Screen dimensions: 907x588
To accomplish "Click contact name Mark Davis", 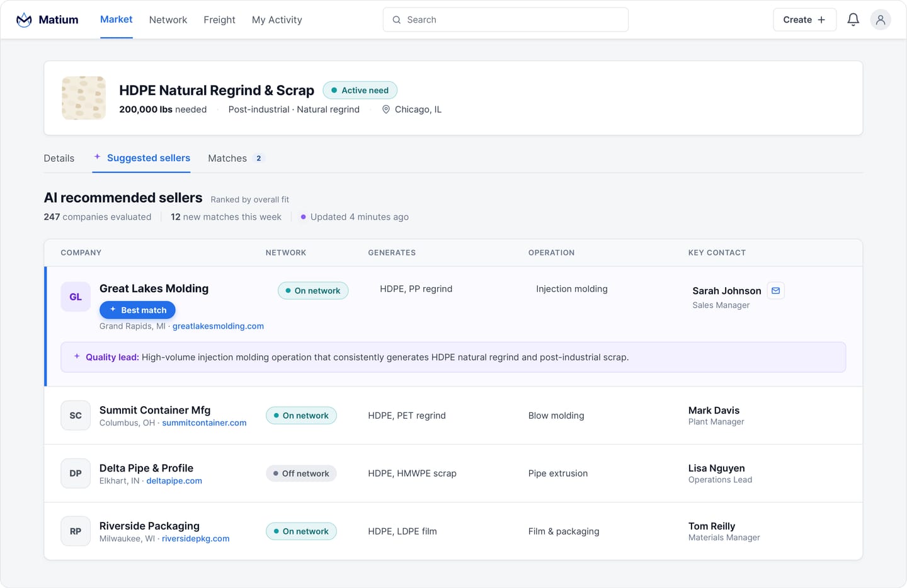I will [x=714, y=410].
